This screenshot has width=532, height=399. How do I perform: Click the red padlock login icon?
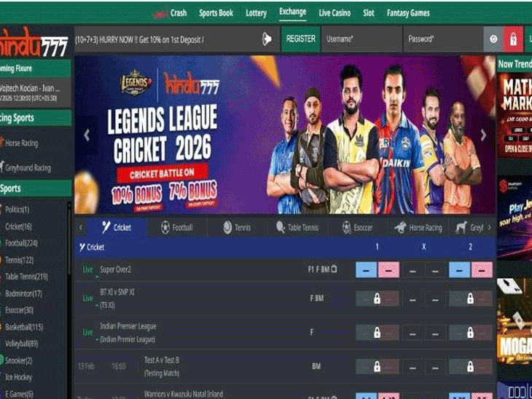point(513,39)
